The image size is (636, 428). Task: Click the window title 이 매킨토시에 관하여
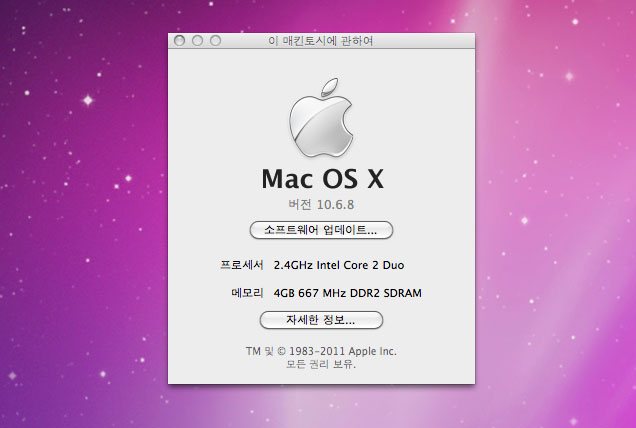[x=321, y=41]
